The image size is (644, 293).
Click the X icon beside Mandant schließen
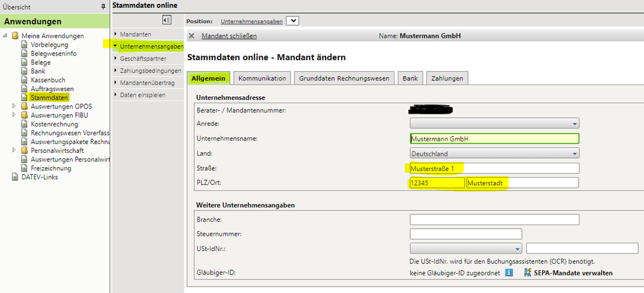click(191, 35)
